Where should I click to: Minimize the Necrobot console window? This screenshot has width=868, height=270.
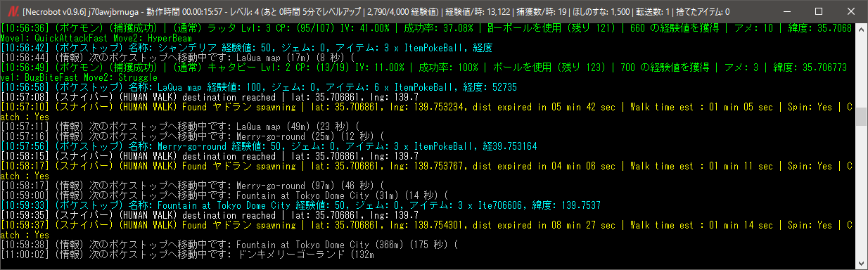click(786, 11)
